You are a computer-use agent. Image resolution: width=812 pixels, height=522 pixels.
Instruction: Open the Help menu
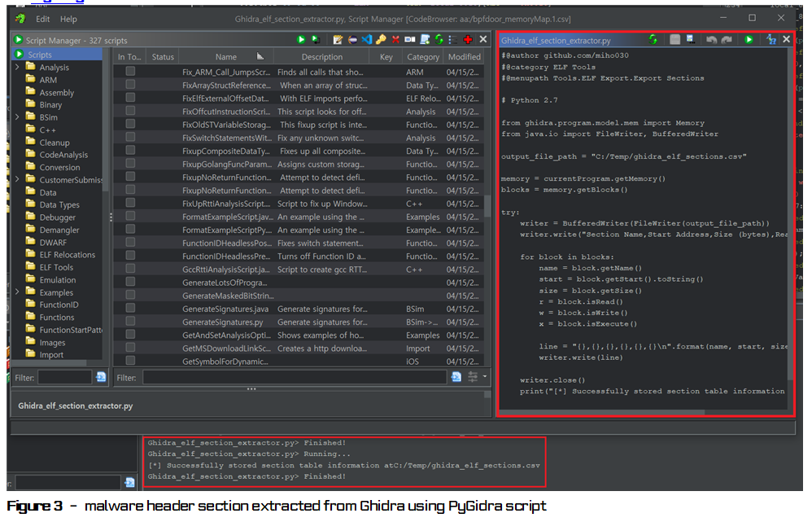click(x=68, y=20)
